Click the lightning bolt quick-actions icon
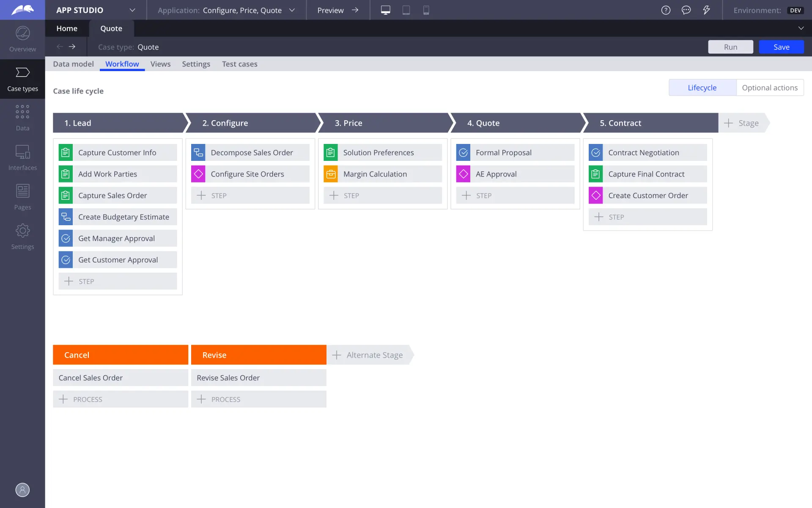Viewport: 812px width, 508px height. [707, 10]
